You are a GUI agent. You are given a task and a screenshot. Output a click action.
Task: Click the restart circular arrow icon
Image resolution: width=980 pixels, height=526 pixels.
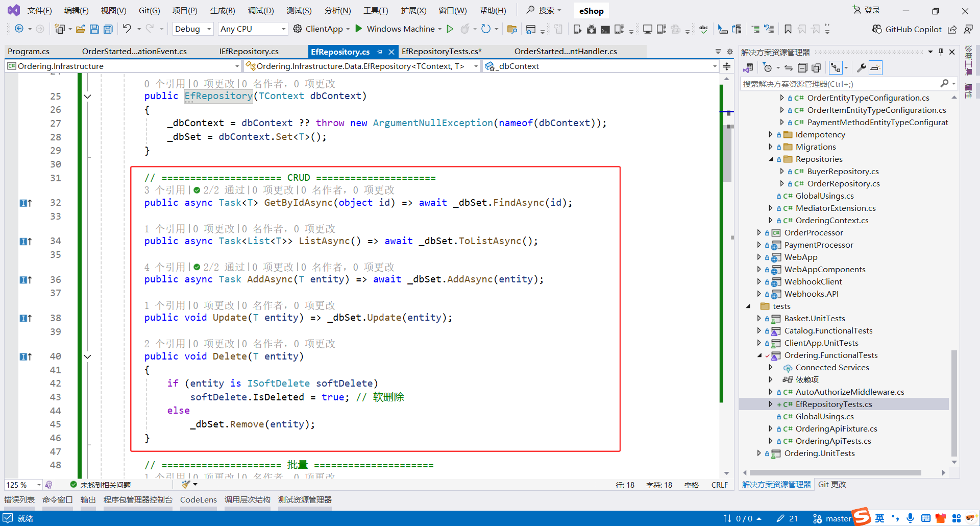point(485,29)
